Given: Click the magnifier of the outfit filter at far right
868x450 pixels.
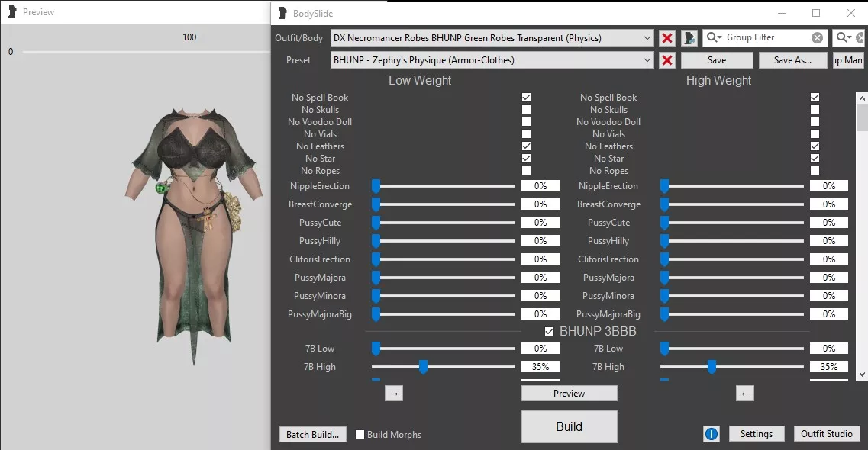Looking at the screenshot, I should pos(844,37).
